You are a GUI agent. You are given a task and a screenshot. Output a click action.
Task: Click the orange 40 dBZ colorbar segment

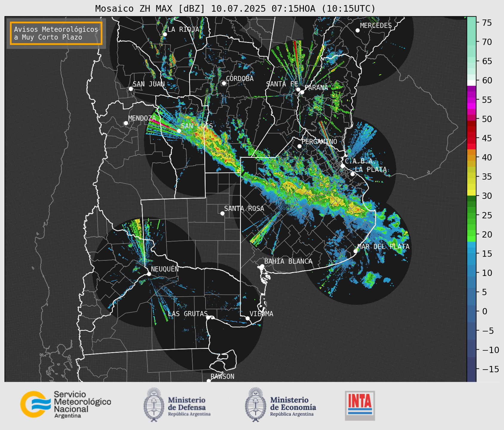coord(471,158)
